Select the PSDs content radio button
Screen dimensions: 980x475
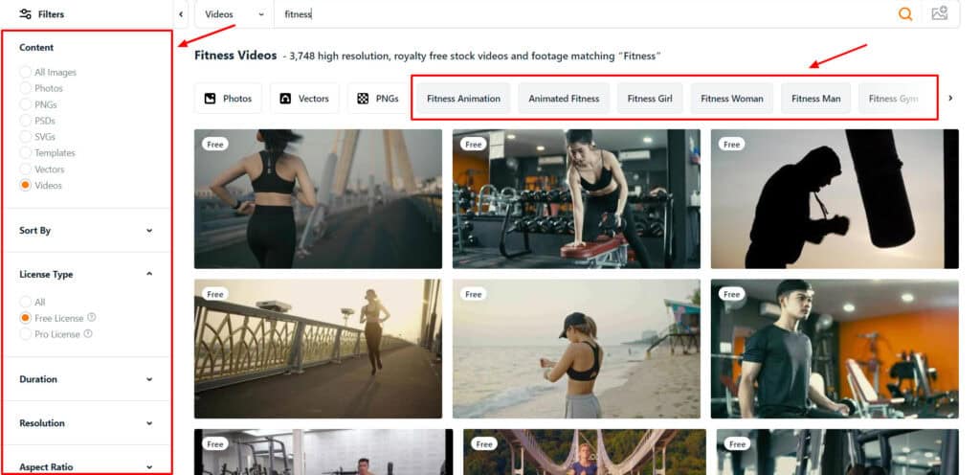tap(25, 121)
